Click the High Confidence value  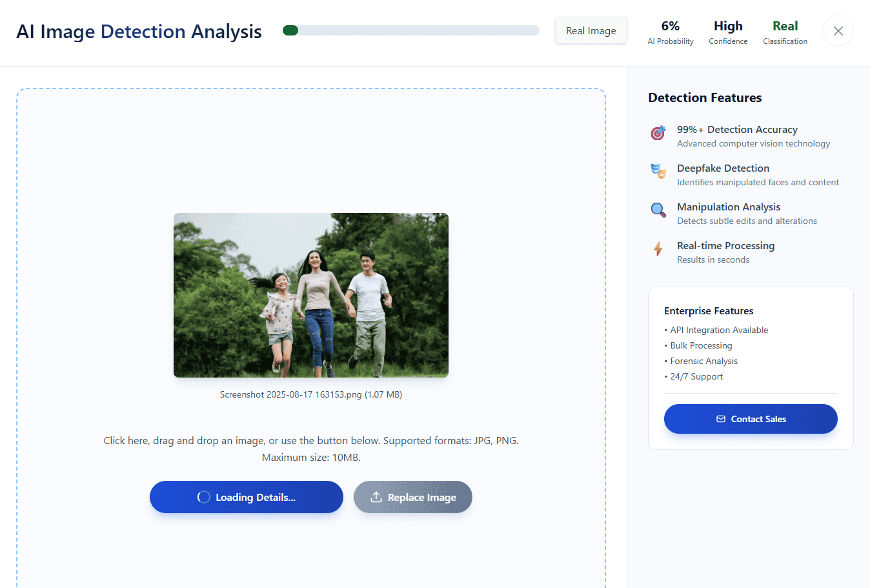pos(728,26)
